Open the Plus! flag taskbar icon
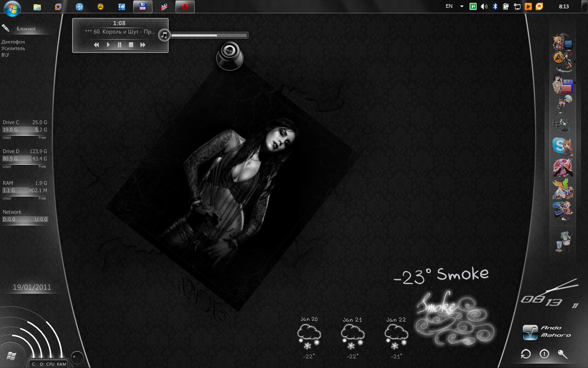 tap(164, 7)
